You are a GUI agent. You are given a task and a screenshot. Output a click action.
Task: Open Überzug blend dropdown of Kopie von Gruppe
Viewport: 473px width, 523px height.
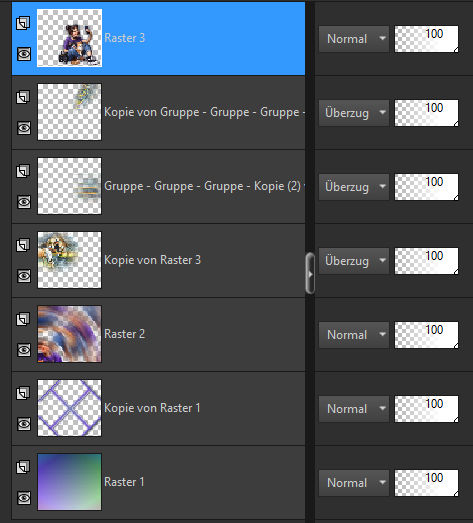pyautogui.click(x=354, y=113)
